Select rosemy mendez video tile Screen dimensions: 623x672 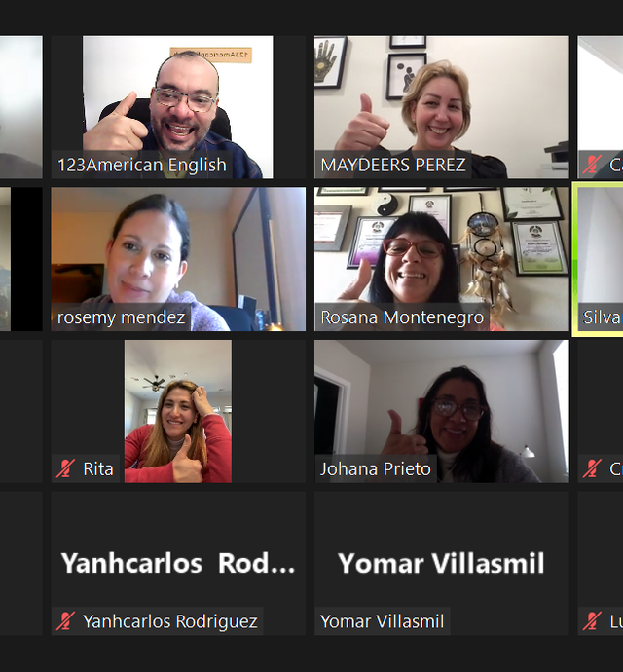click(178, 259)
